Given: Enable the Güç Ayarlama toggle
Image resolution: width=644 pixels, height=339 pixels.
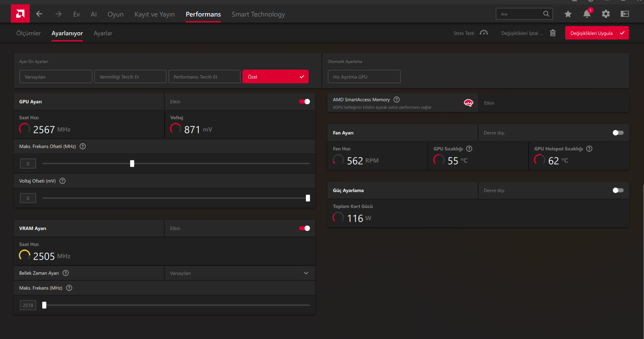Looking at the screenshot, I should coord(618,190).
